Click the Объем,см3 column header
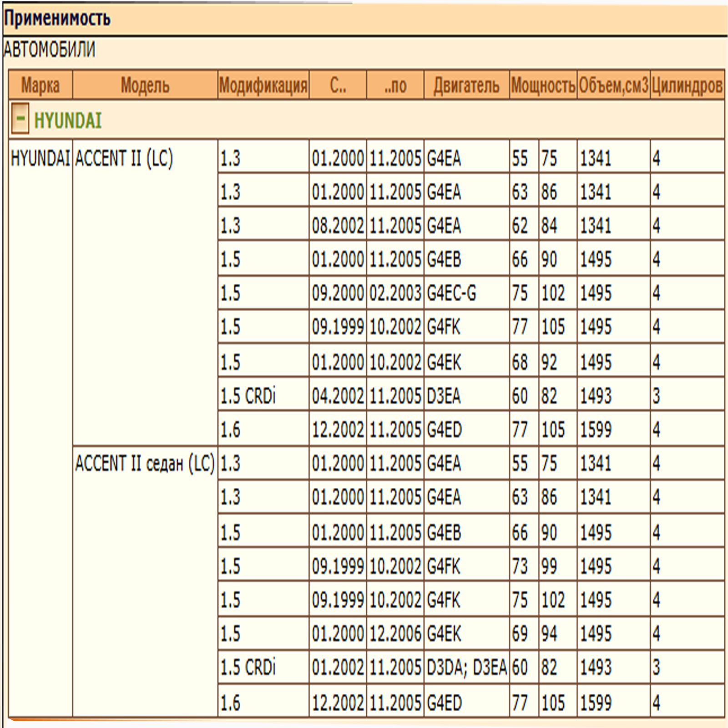The width and height of the screenshot is (728, 728). pyautogui.click(x=613, y=85)
